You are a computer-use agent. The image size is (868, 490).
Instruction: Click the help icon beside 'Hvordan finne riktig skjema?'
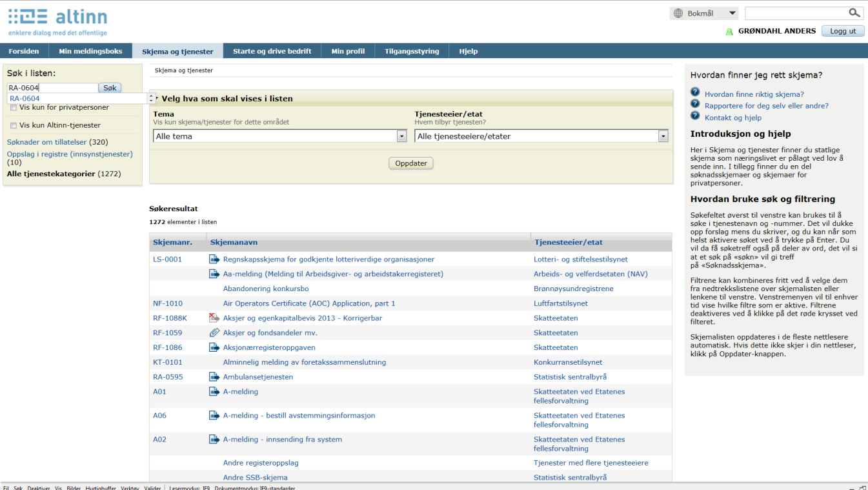click(x=695, y=92)
